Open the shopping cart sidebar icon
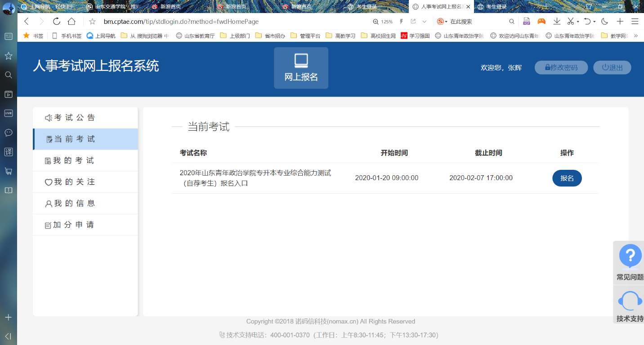The width and height of the screenshot is (644, 345). 8,171
